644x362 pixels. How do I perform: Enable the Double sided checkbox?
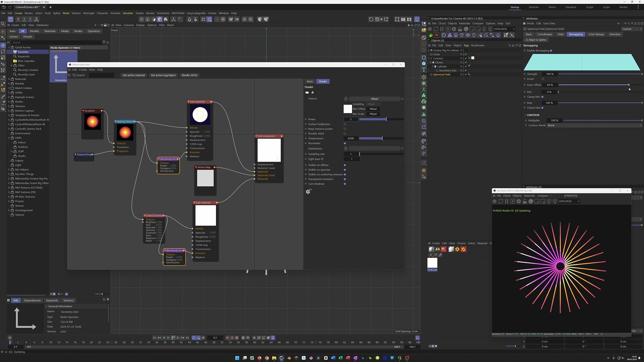click(345, 133)
